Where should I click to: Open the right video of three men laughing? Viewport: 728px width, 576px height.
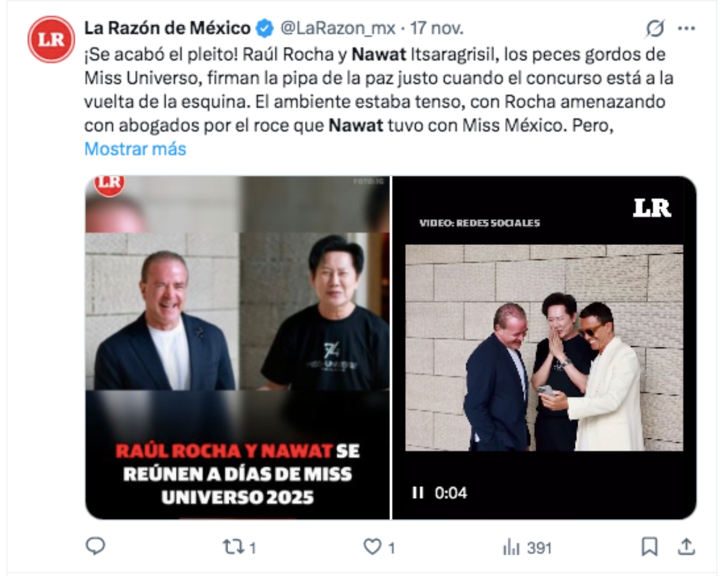pyautogui.click(x=544, y=347)
